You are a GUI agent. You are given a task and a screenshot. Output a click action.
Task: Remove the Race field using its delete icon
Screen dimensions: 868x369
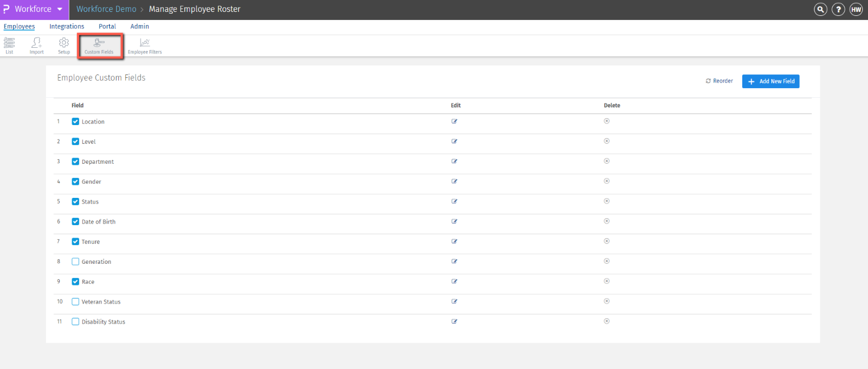point(606,281)
